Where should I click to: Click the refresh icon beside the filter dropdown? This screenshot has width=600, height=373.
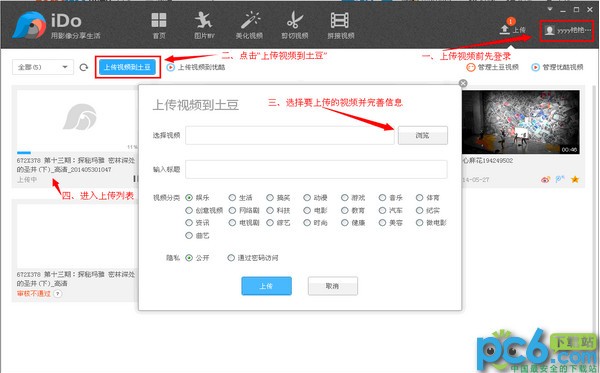pyautogui.click(x=83, y=67)
